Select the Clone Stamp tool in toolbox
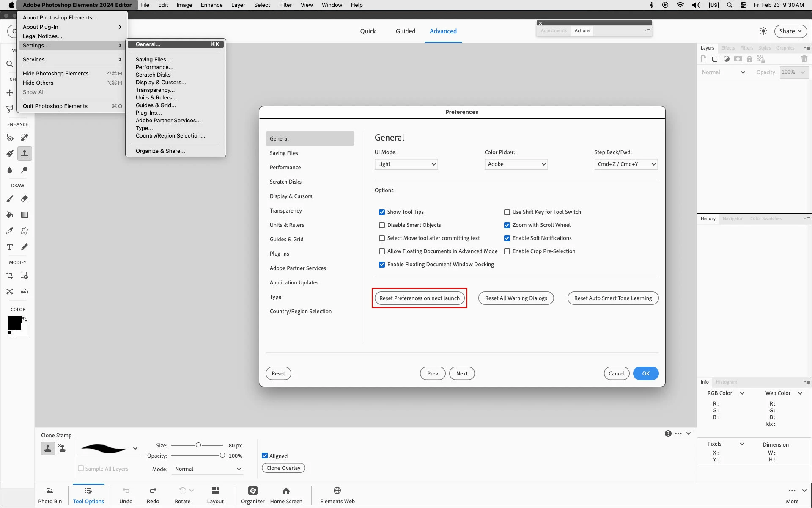The height and width of the screenshot is (508, 812). click(25, 154)
